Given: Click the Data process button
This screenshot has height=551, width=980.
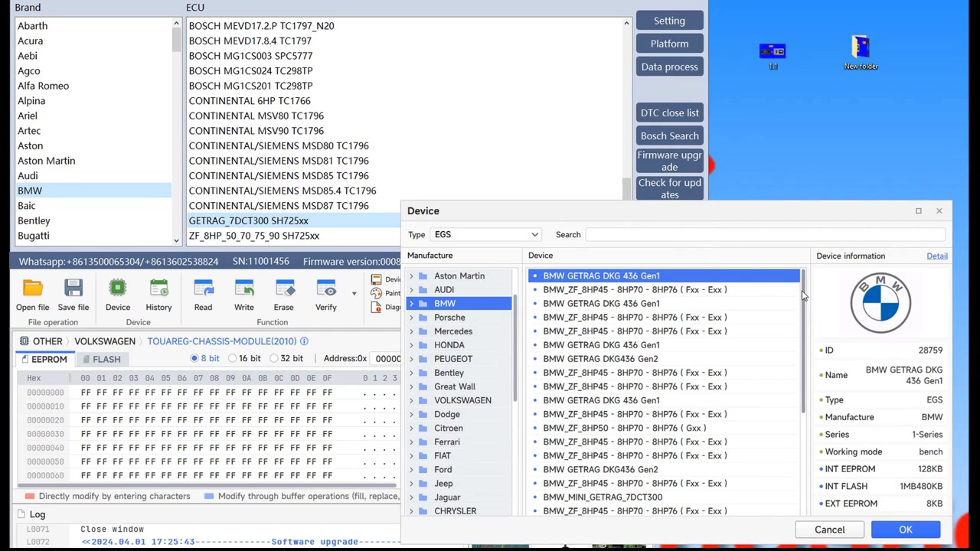Looking at the screenshot, I should (669, 67).
